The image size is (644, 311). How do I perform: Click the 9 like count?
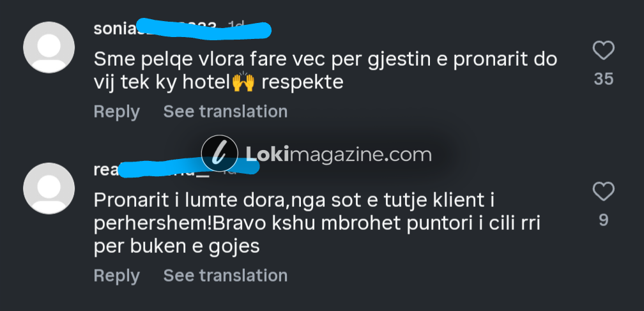pyautogui.click(x=603, y=220)
